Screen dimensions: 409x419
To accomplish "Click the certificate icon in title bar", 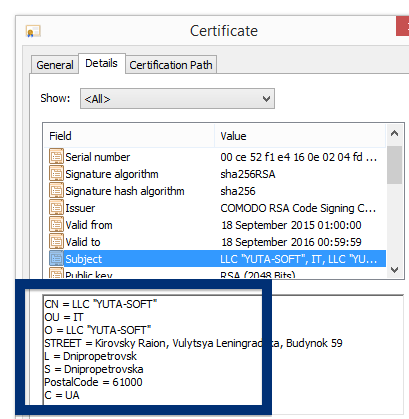I will click(x=33, y=32).
